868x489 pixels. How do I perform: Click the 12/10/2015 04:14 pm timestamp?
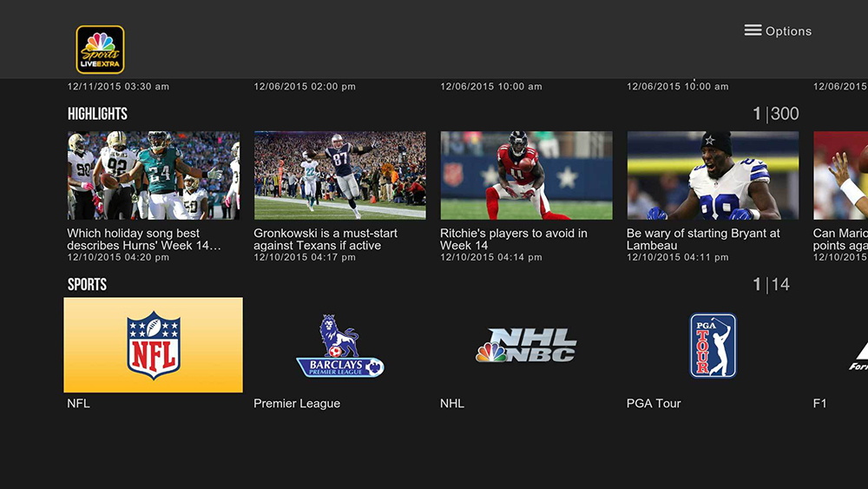[x=491, y=257]
